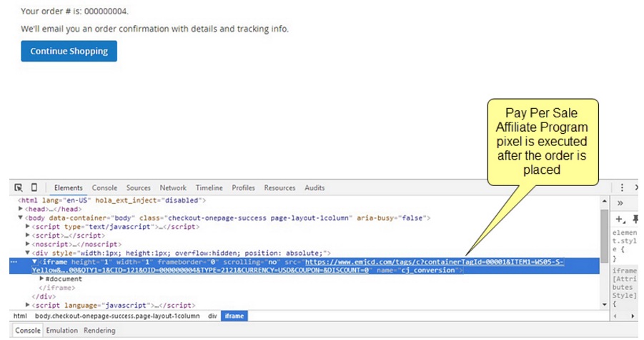Select the drawer Emulation tab

click(61, 331)
